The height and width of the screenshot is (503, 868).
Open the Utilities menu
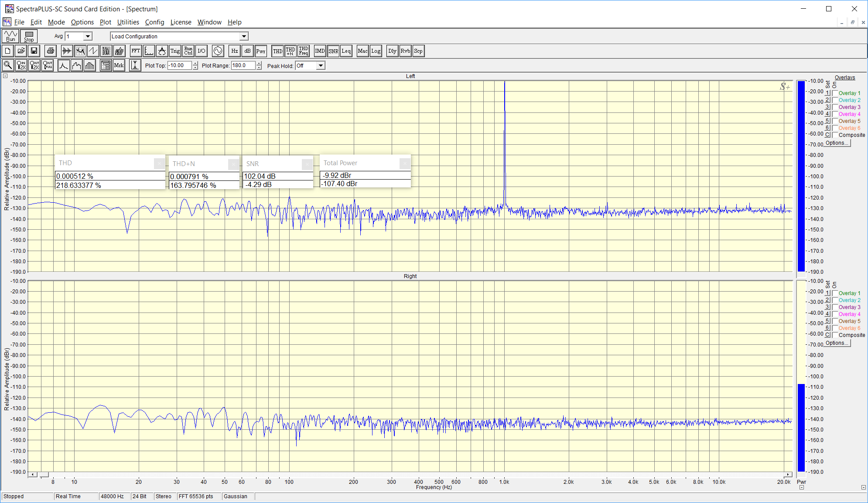pos(128,22)
